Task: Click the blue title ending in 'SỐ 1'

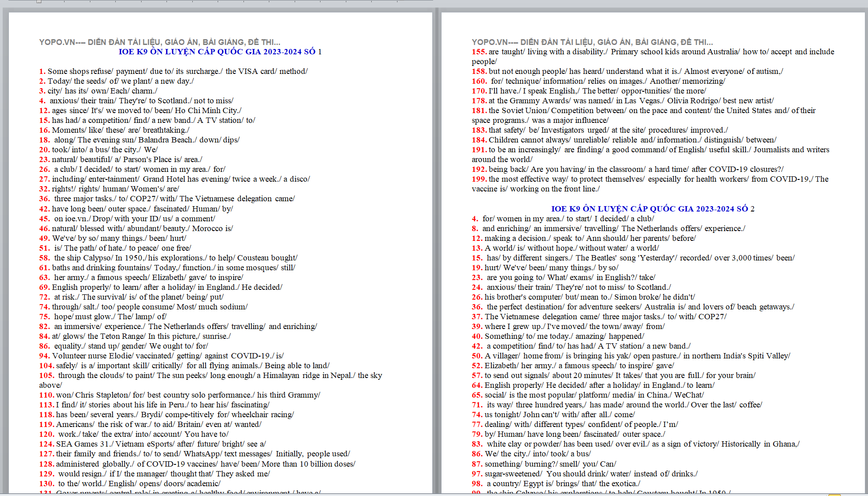Action: (x=220, y=52)
